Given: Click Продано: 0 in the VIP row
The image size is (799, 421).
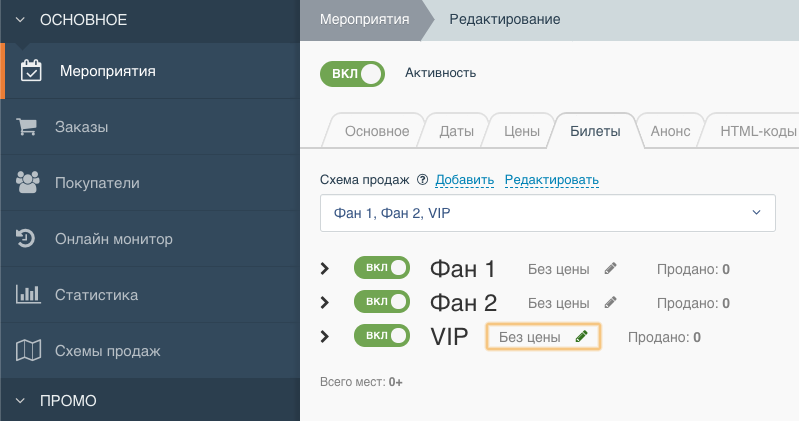Looking at the screenshot, I should point(664,337).
